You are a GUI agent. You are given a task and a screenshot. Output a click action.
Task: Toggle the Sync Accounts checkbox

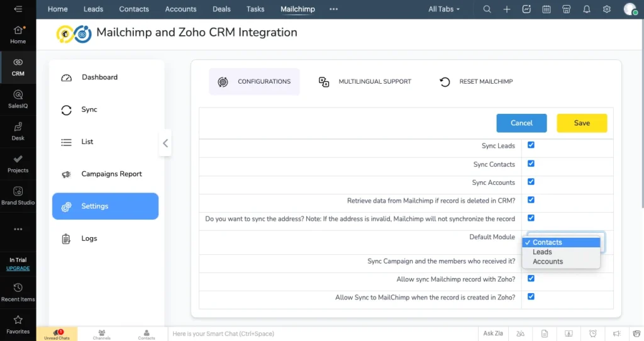click(x=531, y=182)
